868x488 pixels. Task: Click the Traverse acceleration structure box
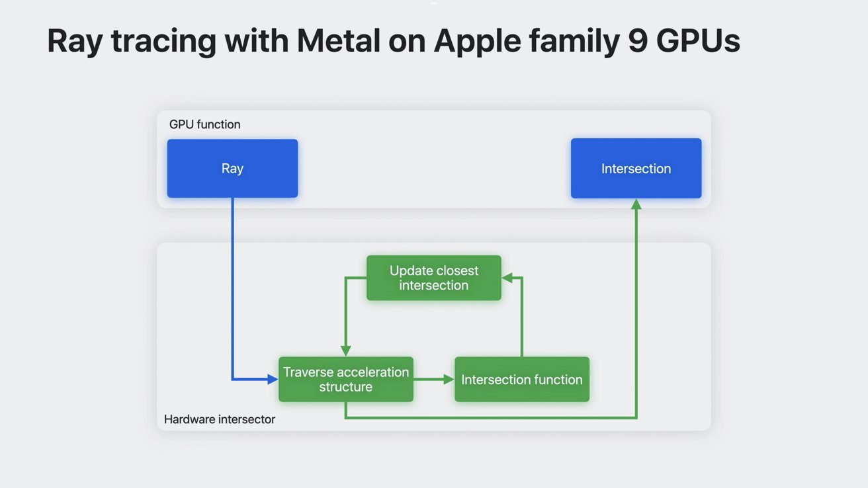pos(346,380)
